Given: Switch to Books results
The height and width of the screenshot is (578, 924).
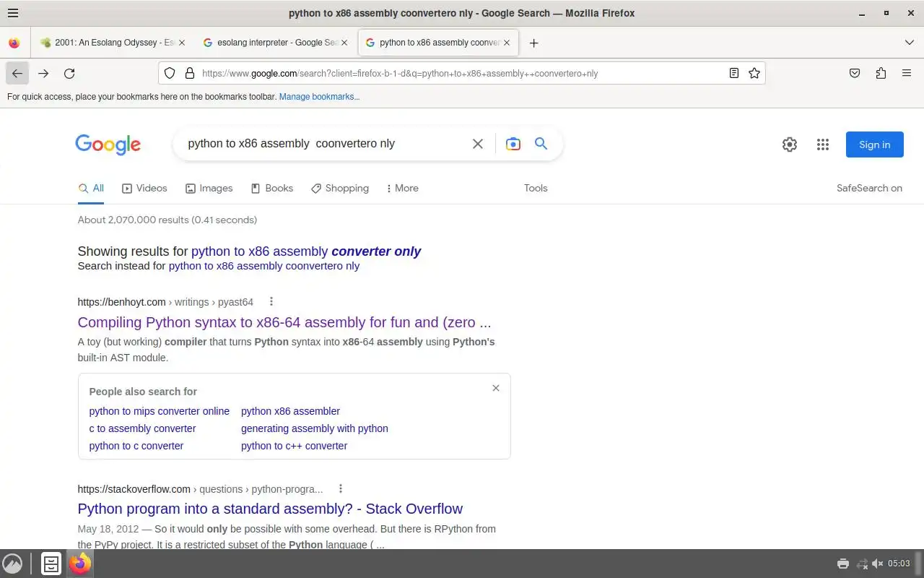Looking at the screenshot, I should (x=271, y=189).
